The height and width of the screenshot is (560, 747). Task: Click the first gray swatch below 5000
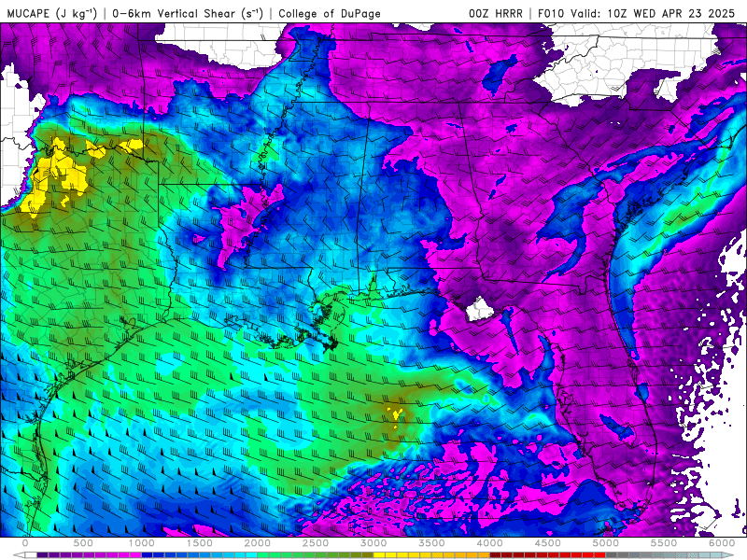pos(612,554)
